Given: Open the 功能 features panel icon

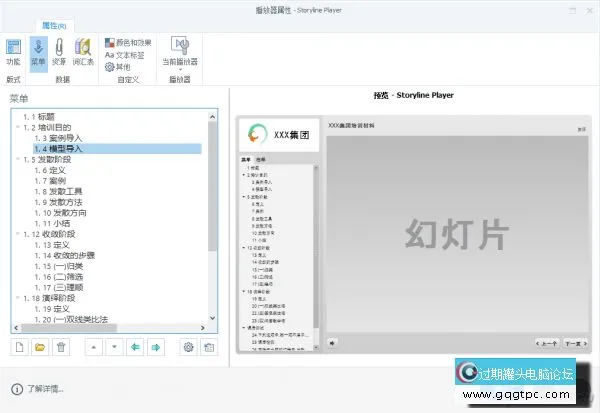Looking at the screenshot, I should (13, 52).
